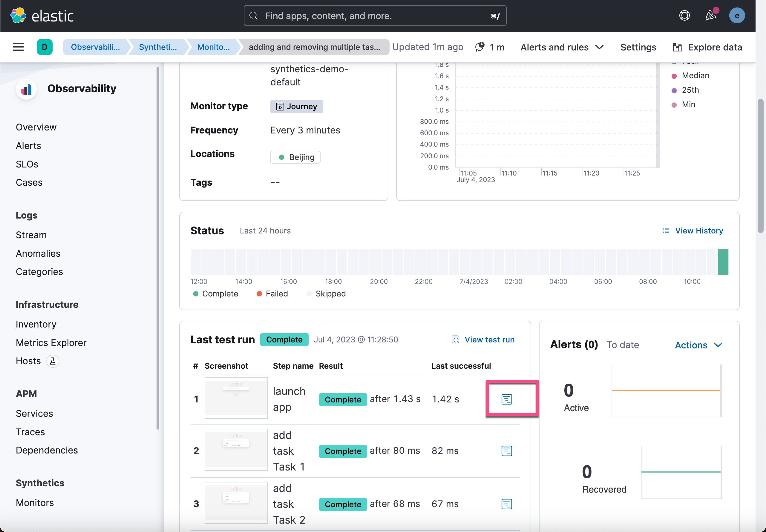Click the View History link

[x=699, y=231]
